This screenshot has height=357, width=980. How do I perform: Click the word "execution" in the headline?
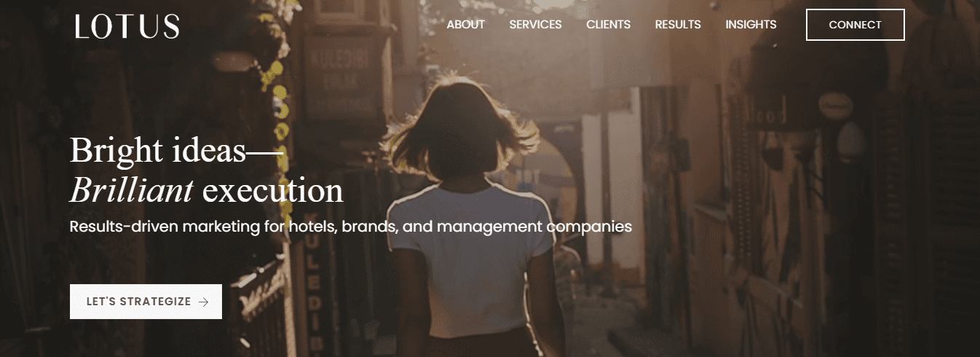272,191
